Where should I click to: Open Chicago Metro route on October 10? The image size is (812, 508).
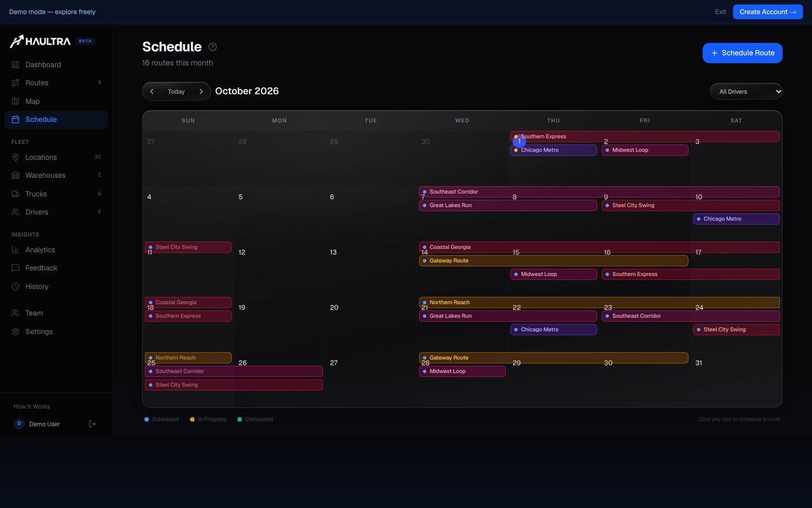(x=736, y=219)
